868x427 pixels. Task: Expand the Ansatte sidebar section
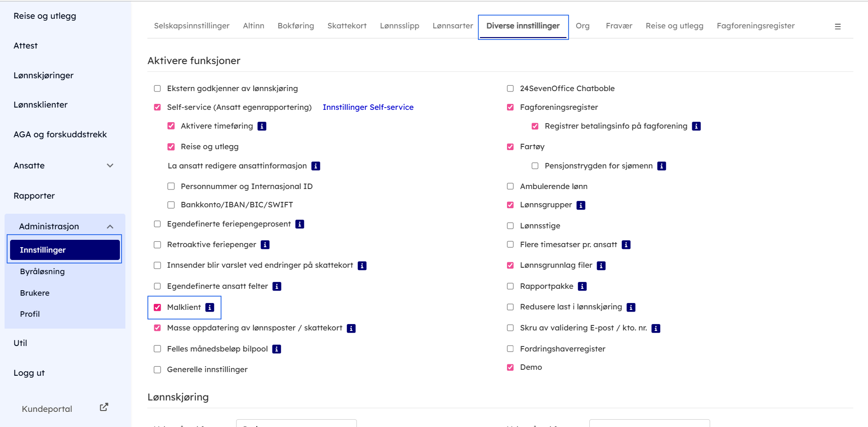(x=110, y=166)
